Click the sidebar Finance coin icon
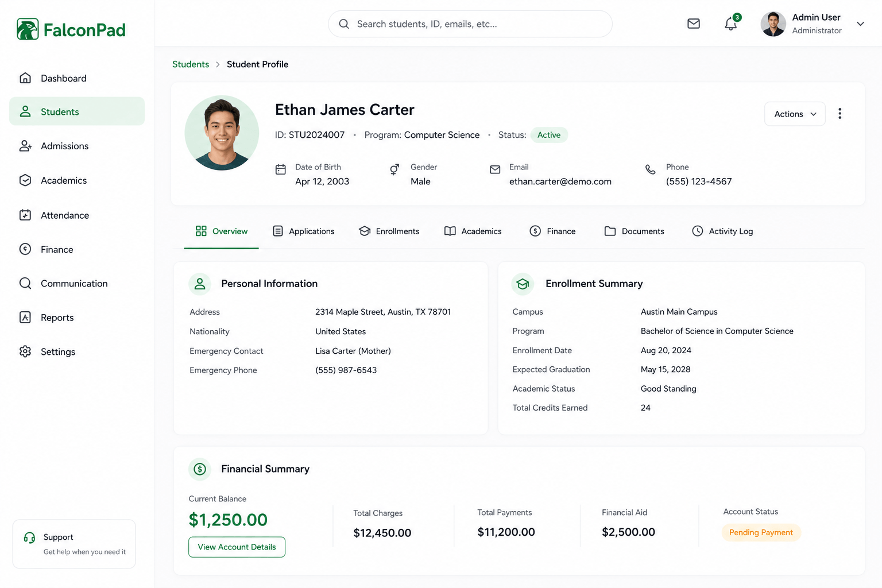This screenshot has width=882, height=588. (x=25, y=249)
